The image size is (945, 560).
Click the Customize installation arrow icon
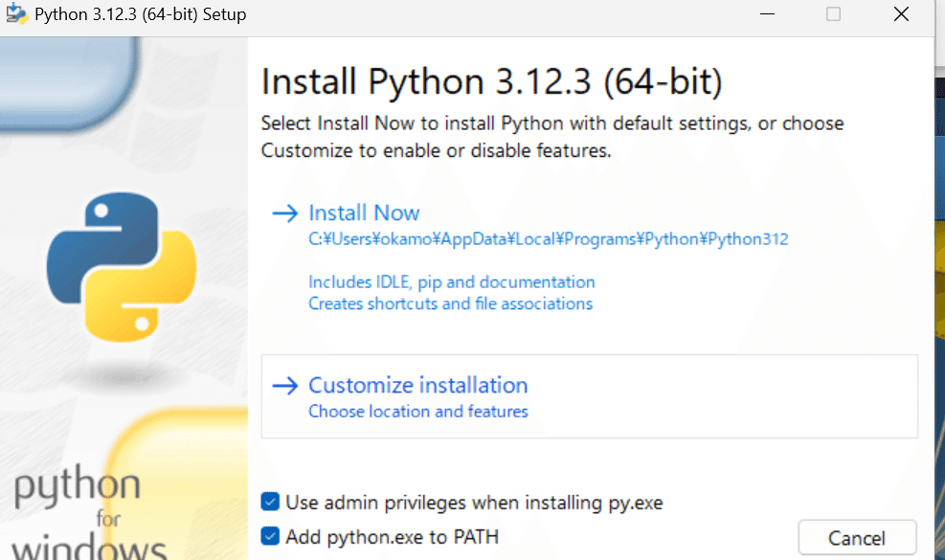[285, 385]
